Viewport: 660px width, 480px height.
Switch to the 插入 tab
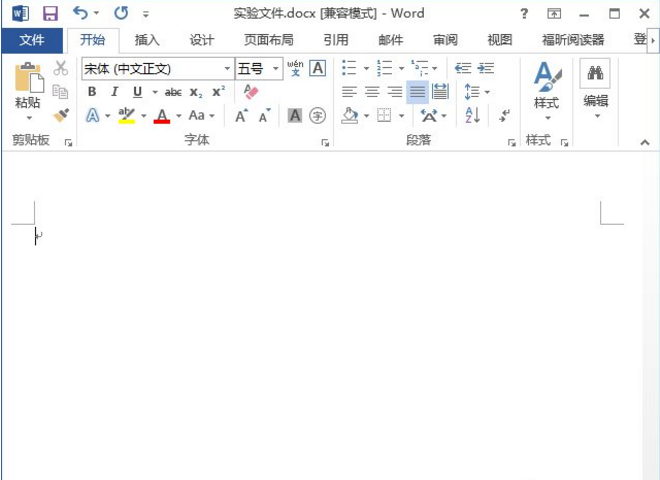(147, 40)
